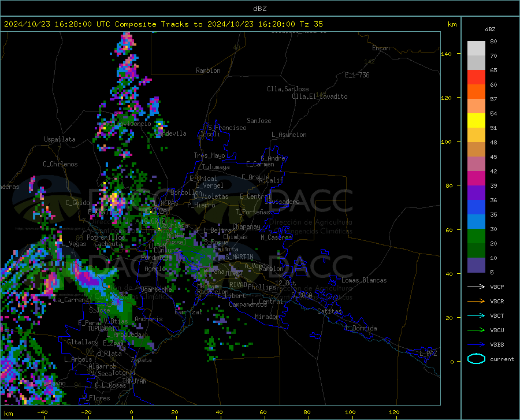The height and width of the screenshot is (420, 520).
Task: Click the yellow storm core near MENDOZA
Action: point(114,199)
